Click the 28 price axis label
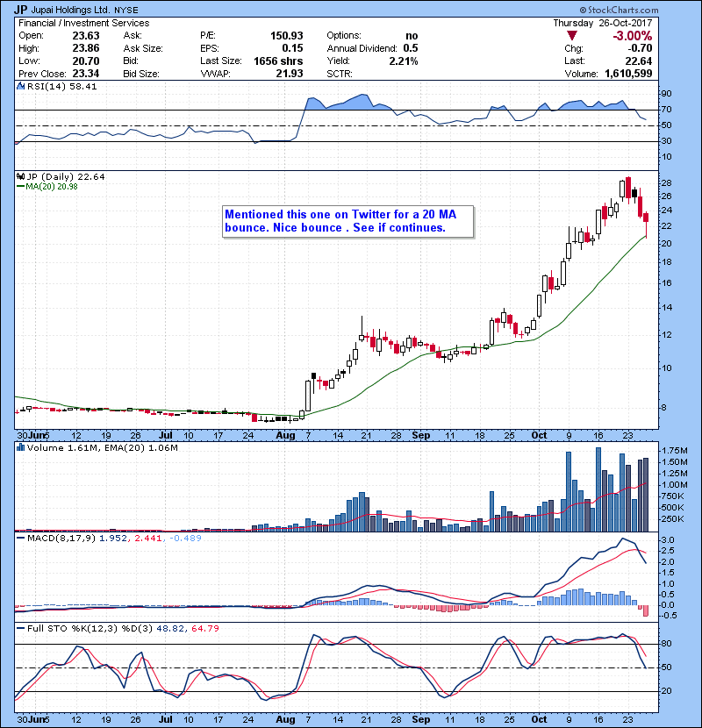 pyautogui.click(x=666, y=182)
